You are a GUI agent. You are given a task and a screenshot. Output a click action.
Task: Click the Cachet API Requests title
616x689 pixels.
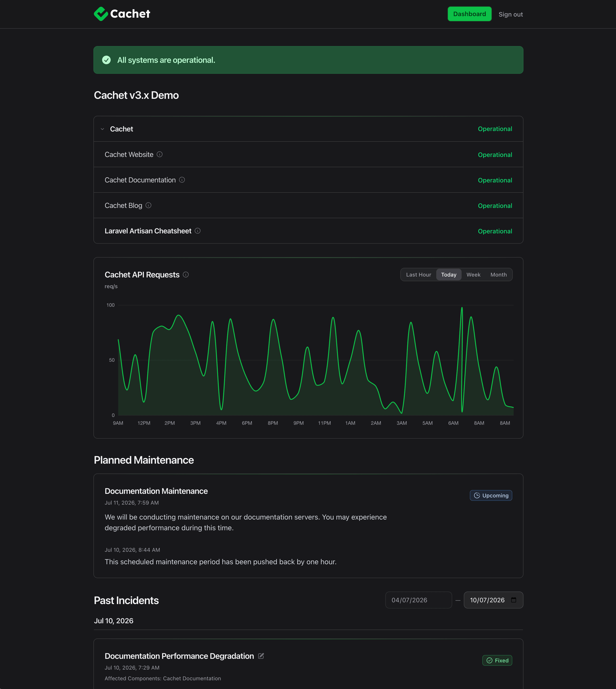tap(142, 275)
